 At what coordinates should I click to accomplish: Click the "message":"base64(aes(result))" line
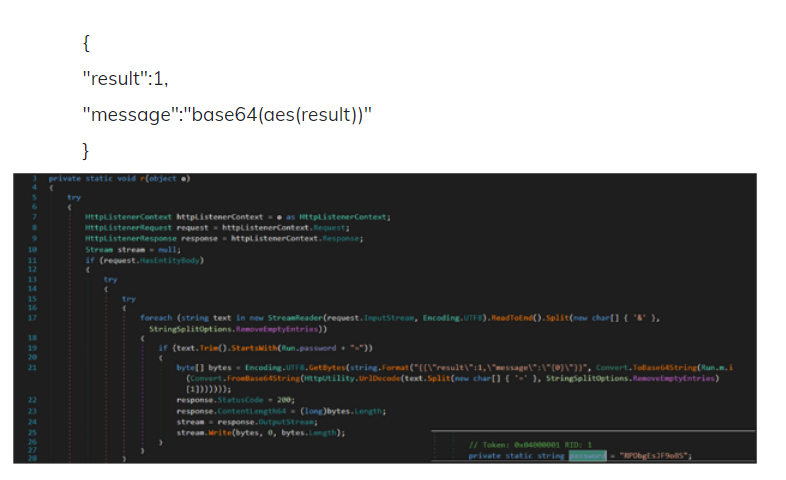pos(227,115)
